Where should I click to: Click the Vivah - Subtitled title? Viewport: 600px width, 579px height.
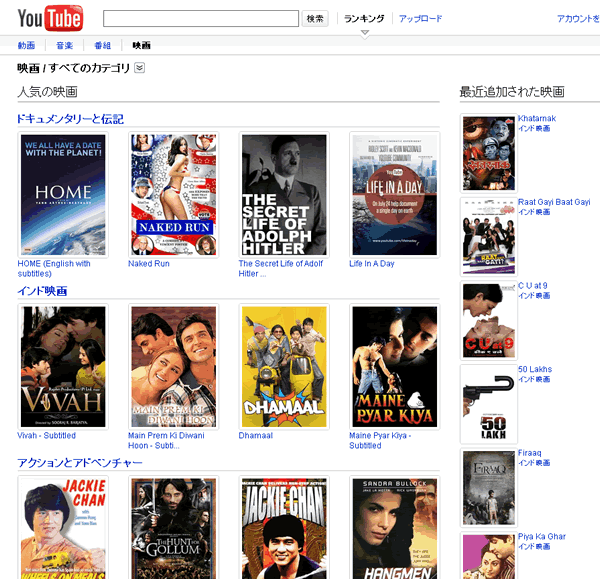tap(47, 435)
